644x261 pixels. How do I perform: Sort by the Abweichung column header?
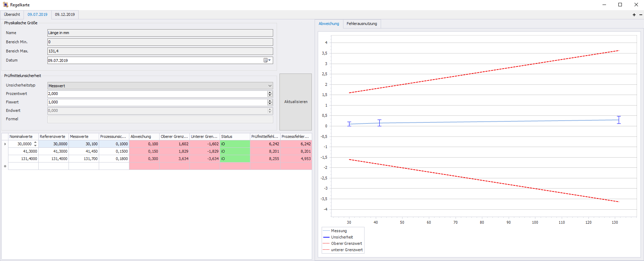pyautogui.click(x=144, y=136)
